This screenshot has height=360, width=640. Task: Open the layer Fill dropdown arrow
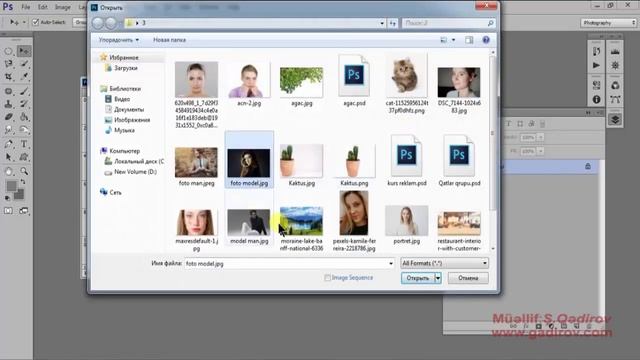tap(540, 151)
